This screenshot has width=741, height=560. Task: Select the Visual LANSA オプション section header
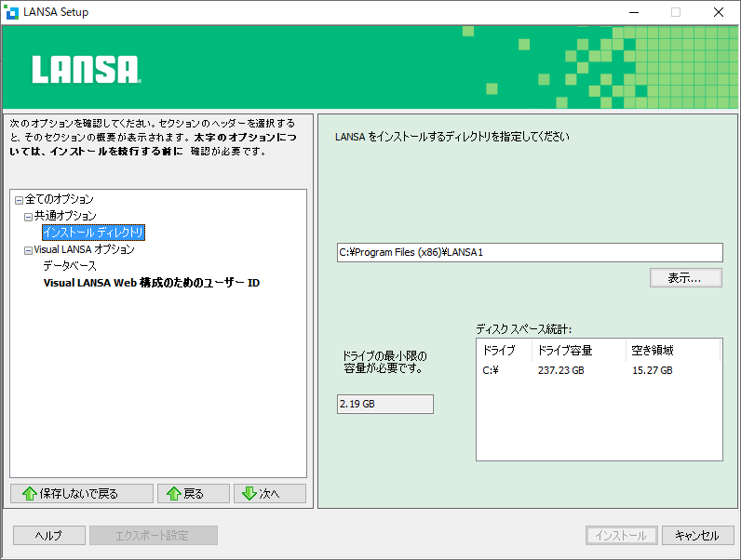coord(84,249)
